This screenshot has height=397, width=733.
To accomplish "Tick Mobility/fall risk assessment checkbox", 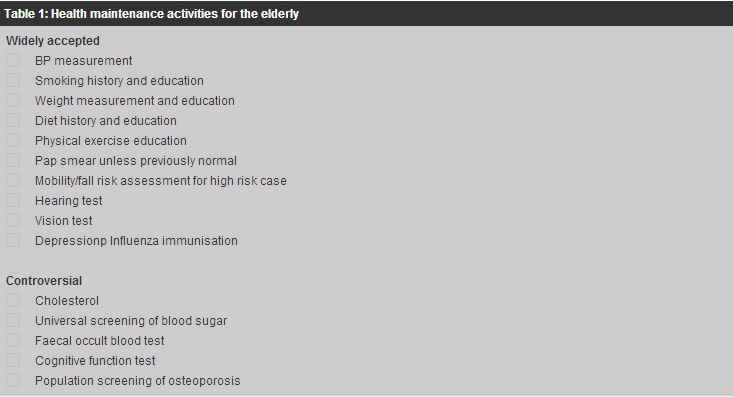I will pos(13,180).
